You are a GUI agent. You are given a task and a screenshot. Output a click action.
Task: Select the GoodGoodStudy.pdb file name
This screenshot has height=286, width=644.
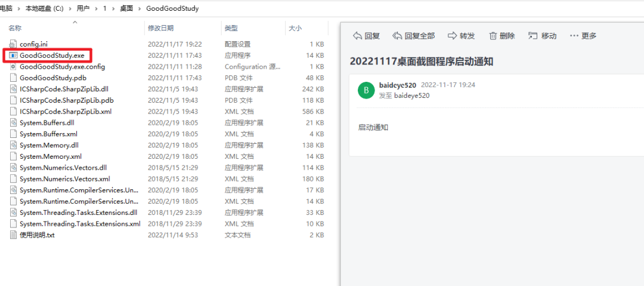tap(53, 78)
